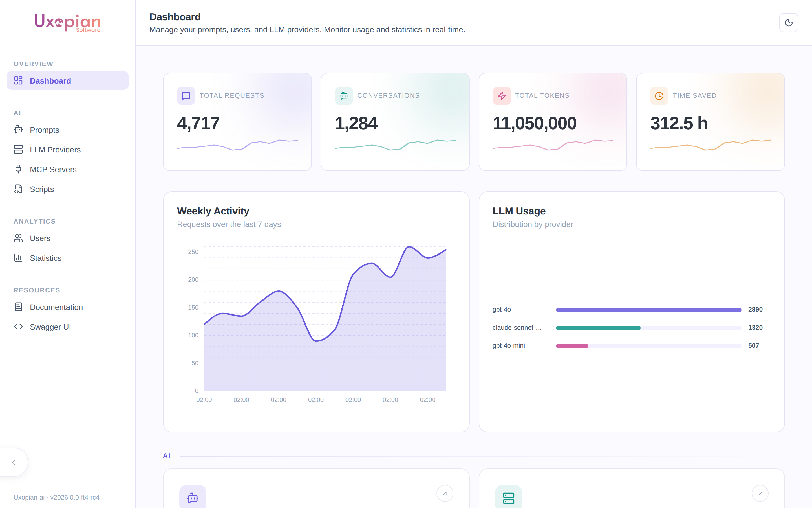This screenshot has width=812, height=508.
Task: Click the Total Requests chat icon
Action: click(186, 96)
